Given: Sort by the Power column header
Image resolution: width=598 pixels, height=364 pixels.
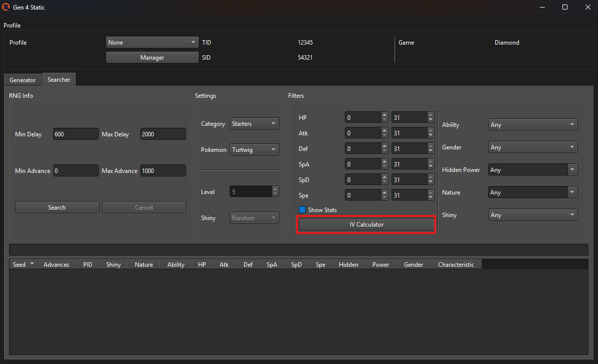Looking at the screenshot, I should pos(380,264).
